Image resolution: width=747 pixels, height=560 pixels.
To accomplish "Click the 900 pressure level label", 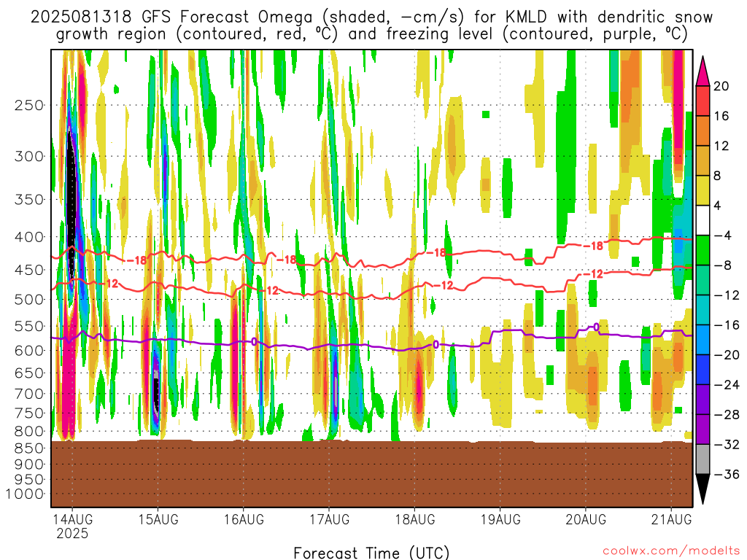I will pyautogui.click(x=29, y=464).
